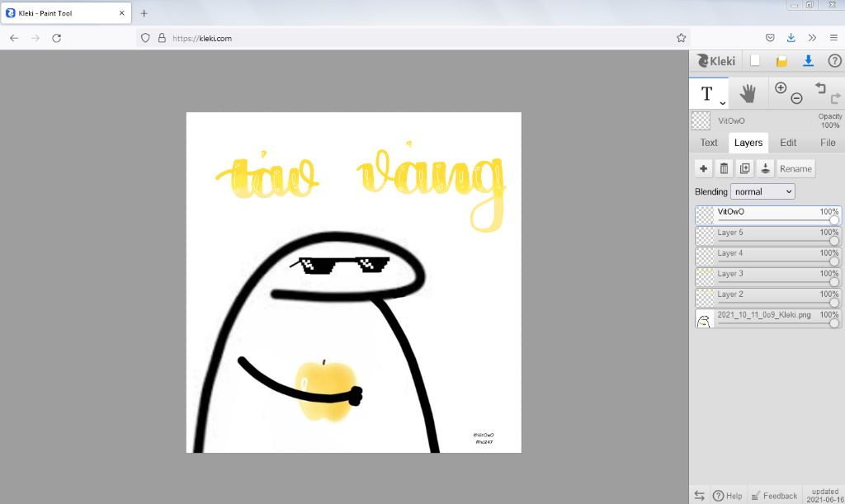845x504 pixels.
Task: Select the VitOwO layer
Action: pos(768,215)
